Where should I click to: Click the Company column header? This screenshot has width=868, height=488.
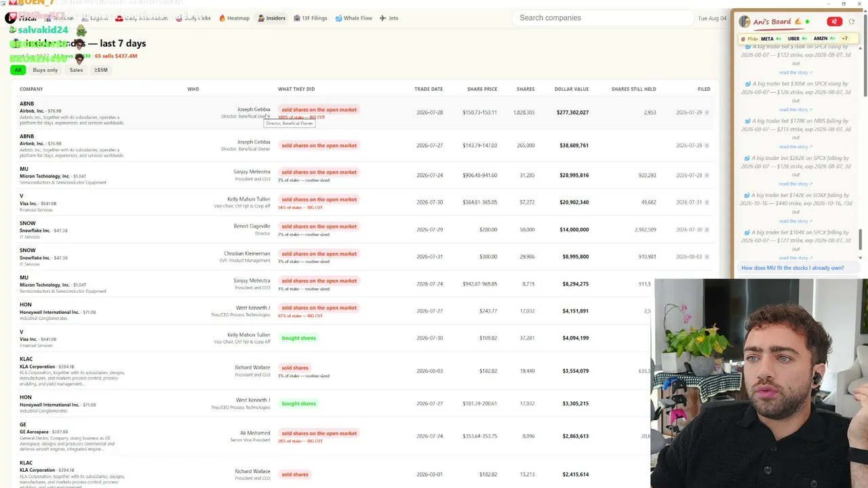(x=31, y=89)
